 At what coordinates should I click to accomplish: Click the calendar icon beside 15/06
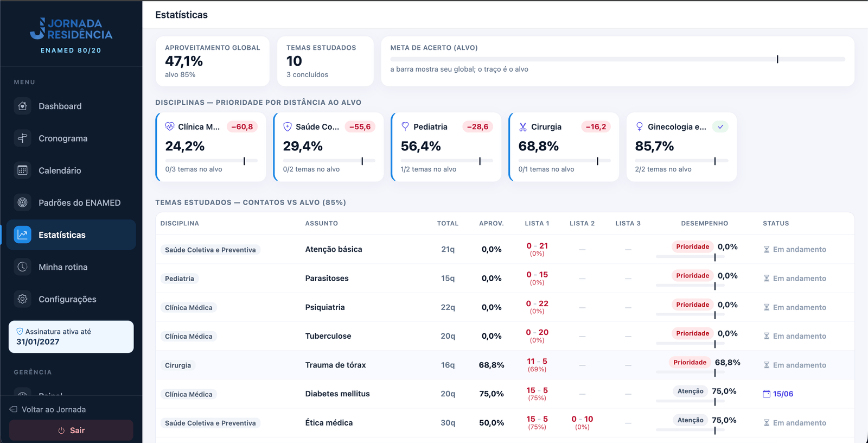click(x=767, y=394)
